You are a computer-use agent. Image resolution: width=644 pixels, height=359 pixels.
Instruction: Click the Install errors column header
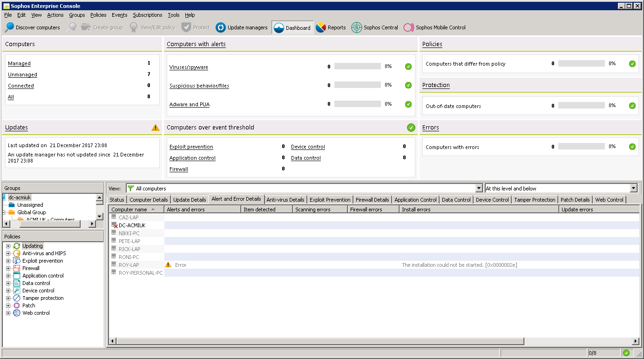pyautogui.click(x=479, y=210)
